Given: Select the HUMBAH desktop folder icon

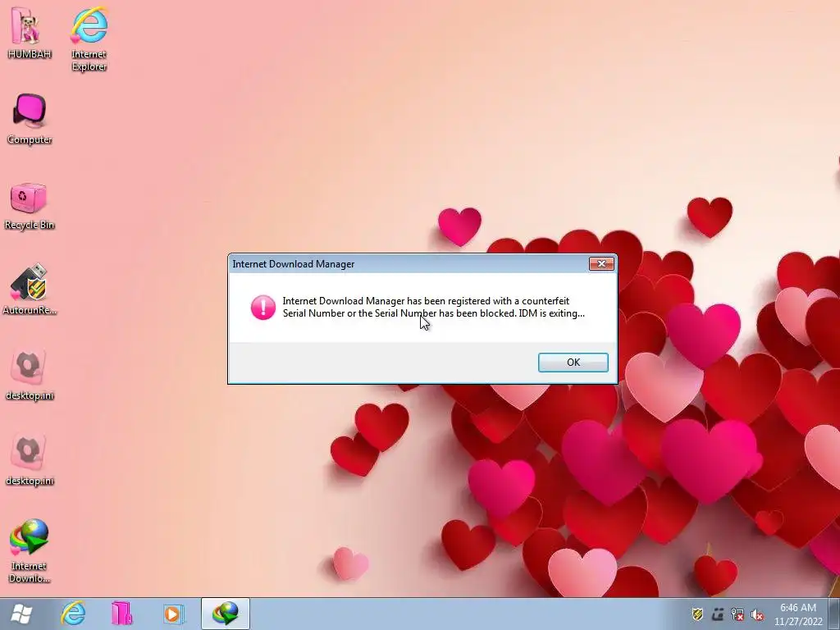Looking at the screenshot, I should [30, 33].
